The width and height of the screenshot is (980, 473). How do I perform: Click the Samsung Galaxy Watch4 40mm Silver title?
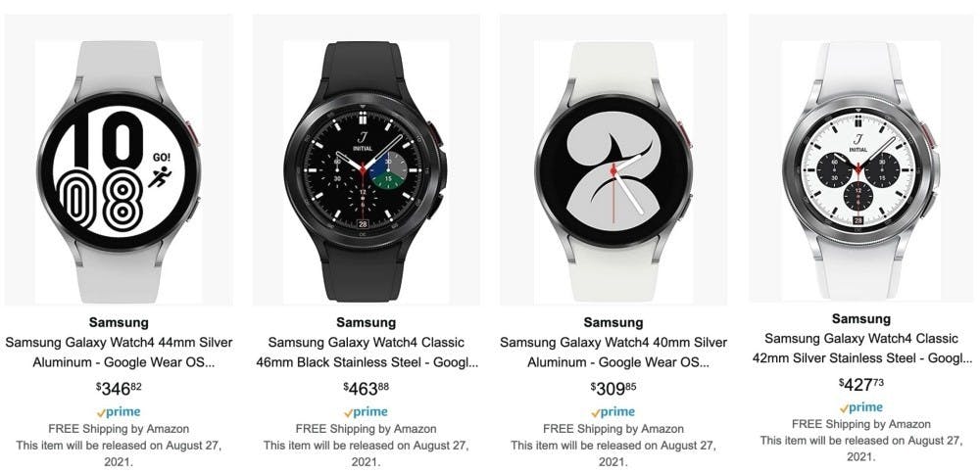pos(613,353)
